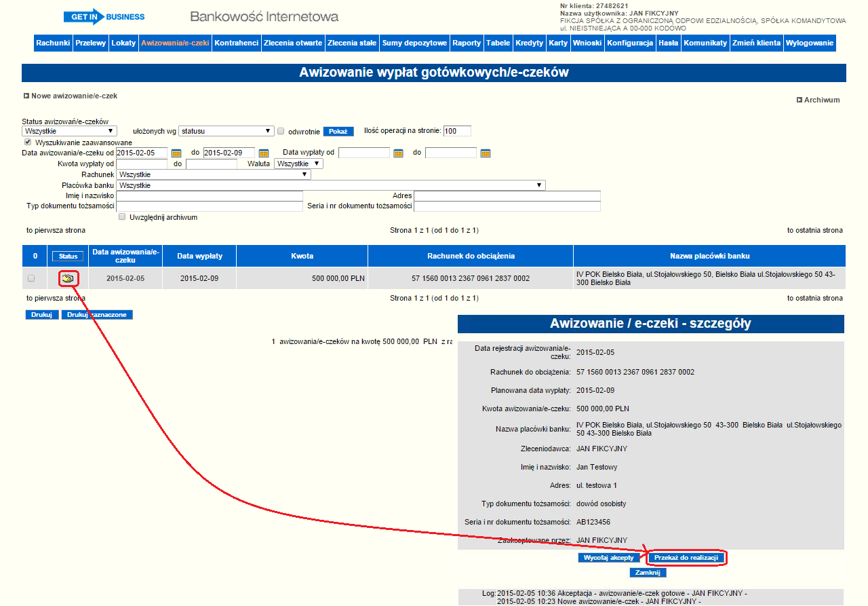Open calendar for Data wypłaty do field
This screenshot has width=868, height=606.
click(x=486, y=153)
